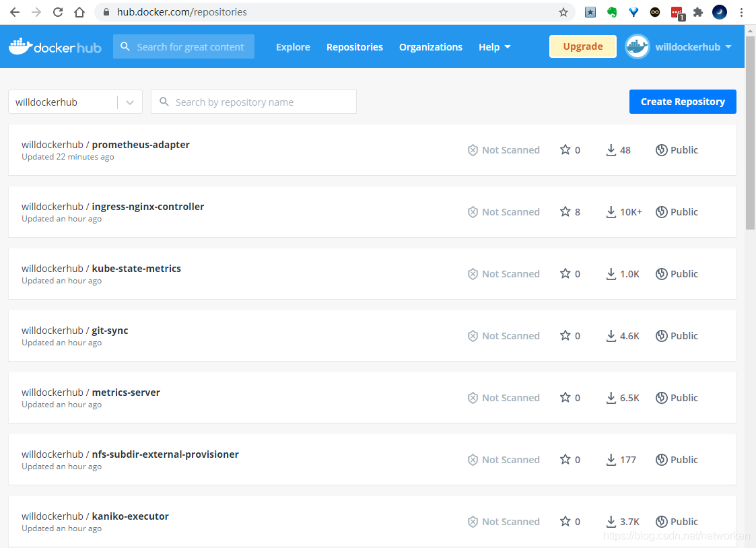Click the star icon for git-sync
The height and width of the screenshot is (548, 756).
click(x=565, y=335)
